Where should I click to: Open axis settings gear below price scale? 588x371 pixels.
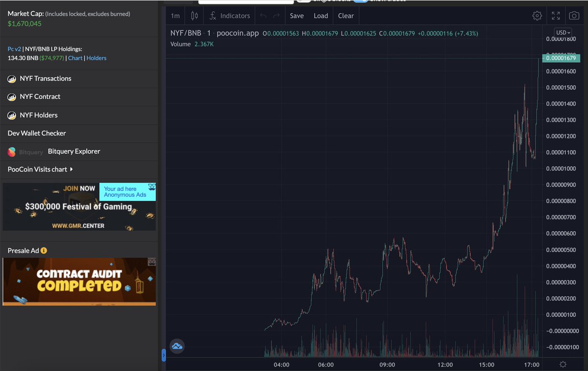tap(563, 364)
